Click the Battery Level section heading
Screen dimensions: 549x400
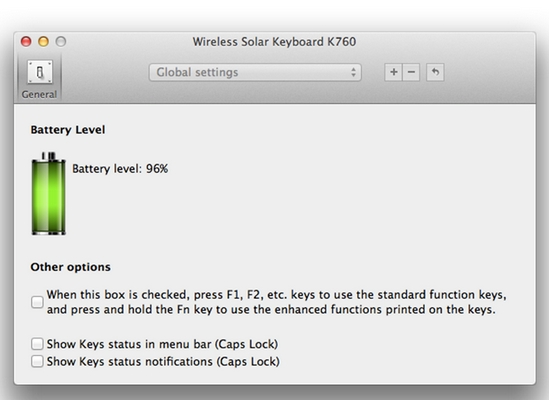click(68, 130)
